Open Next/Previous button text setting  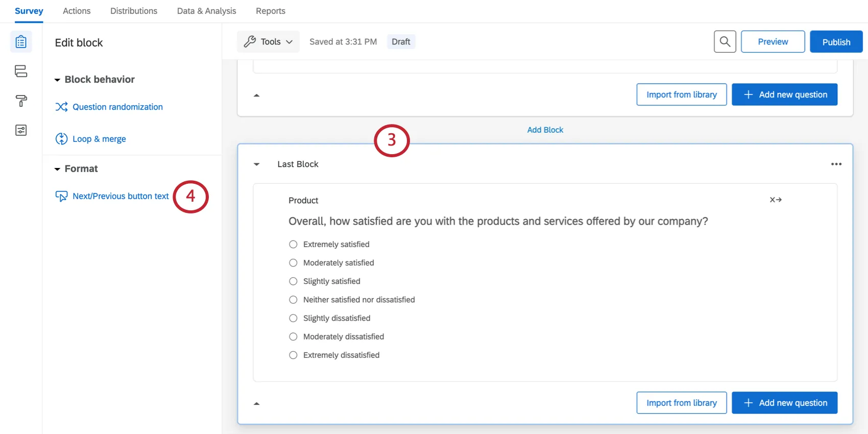120,196
